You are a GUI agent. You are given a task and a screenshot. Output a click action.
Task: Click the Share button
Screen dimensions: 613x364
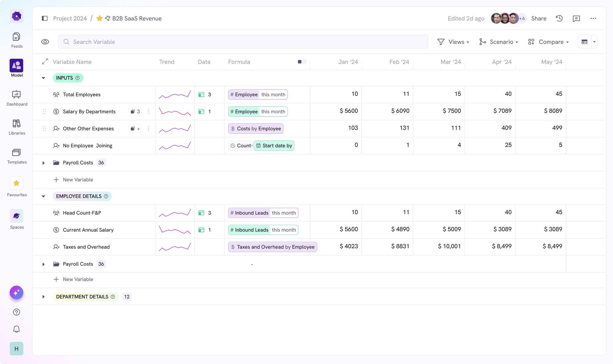coord(538,18)
